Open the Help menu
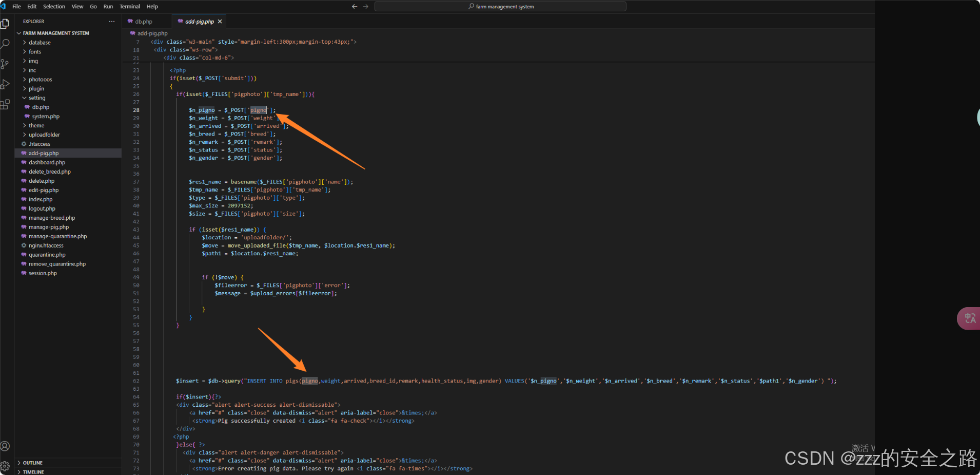This screenshot has width=980, height=475. [x=152, y=7]
